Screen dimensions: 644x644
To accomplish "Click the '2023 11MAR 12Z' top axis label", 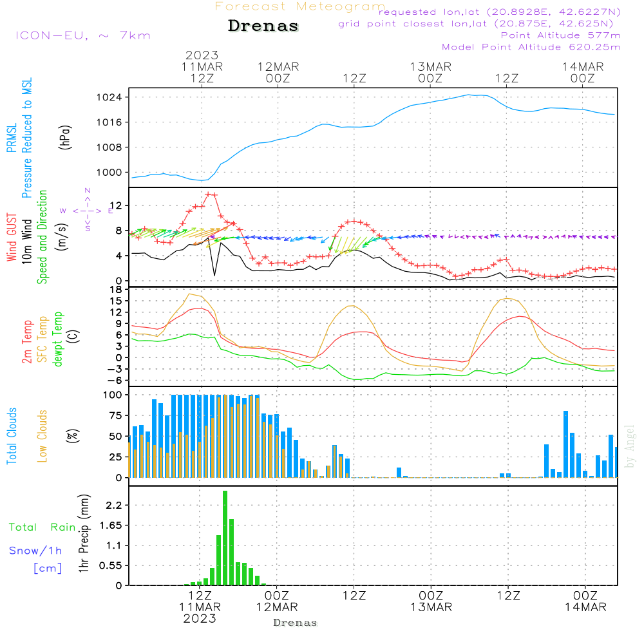I will pos(202,66).
